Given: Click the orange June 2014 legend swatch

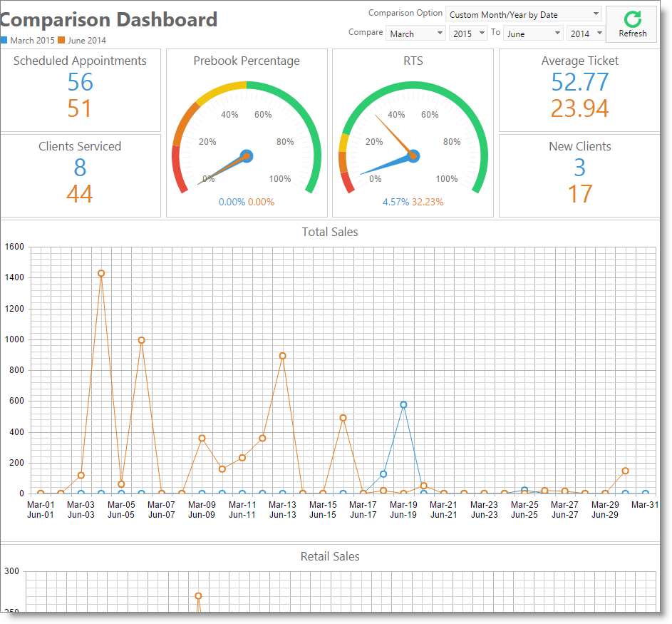Looking at the screenshot, I should pyautogui.click(x=61, y=41).
